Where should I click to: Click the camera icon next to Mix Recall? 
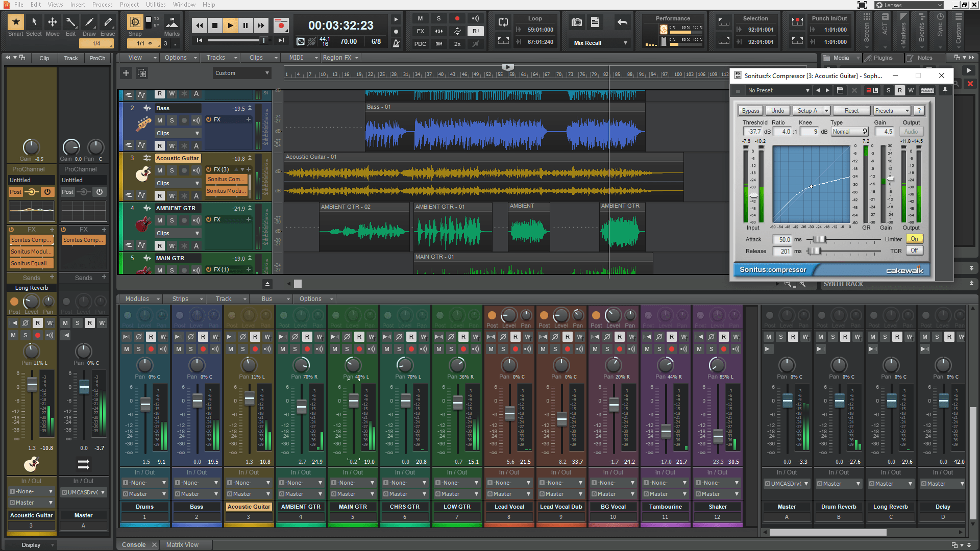tap(576, 22)
